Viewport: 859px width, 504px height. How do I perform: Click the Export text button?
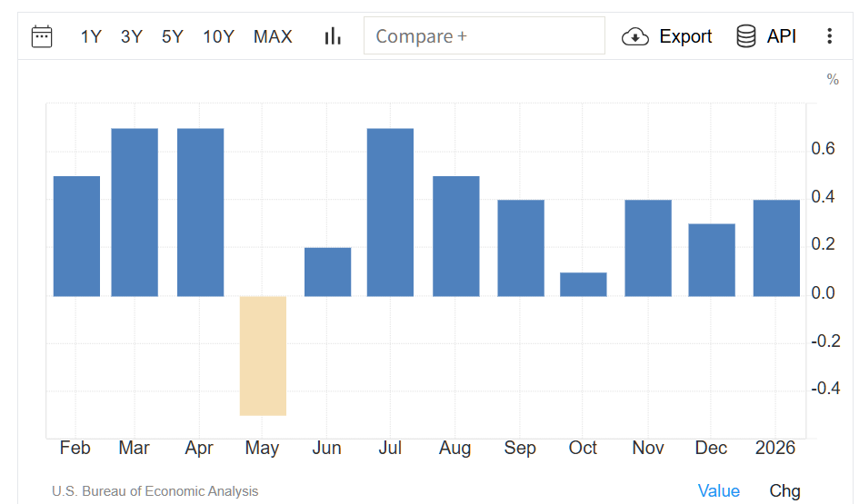[x=685, y=36]
